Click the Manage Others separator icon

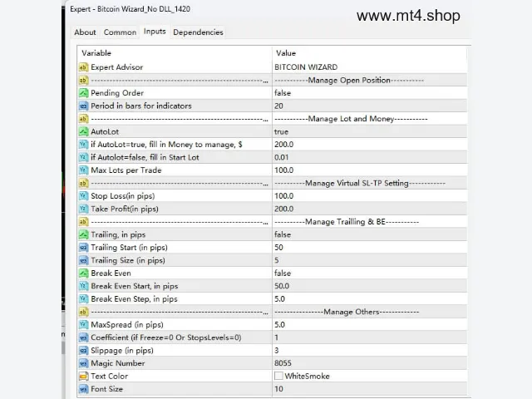[83, 312]
